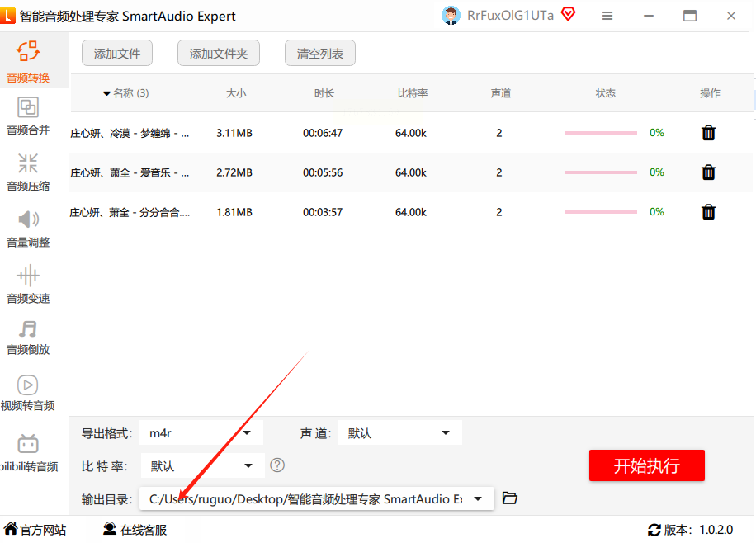Click the username RrFuxOlG1UTa
756x543 pixels.
(x=511, y=16)
